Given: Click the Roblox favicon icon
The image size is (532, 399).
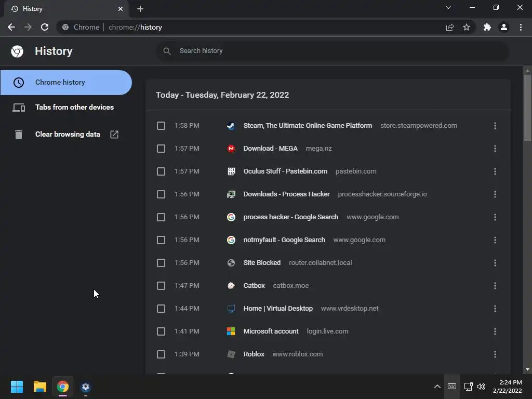Looking at the screenshot, I should pos(231,354).
